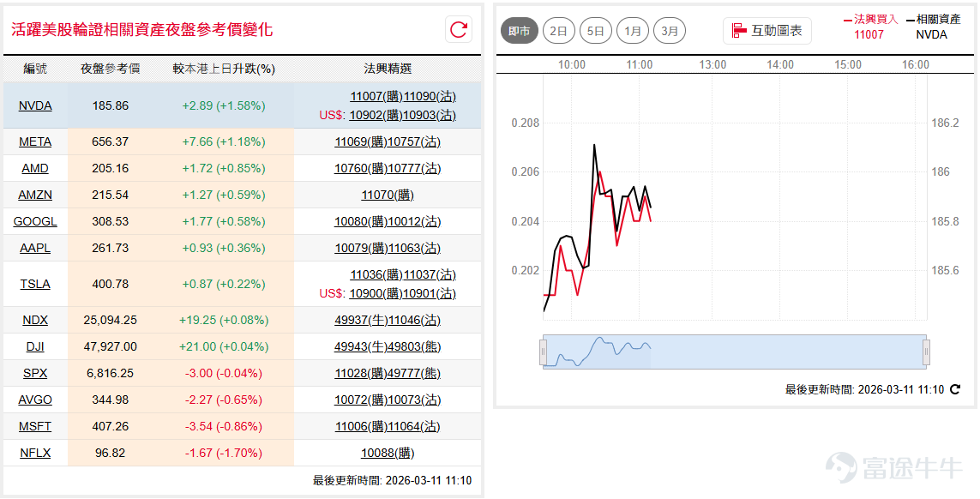Open MSFT put warrant 11064
980x499 pixels.
pyautogui.click(x=414, y=426)
